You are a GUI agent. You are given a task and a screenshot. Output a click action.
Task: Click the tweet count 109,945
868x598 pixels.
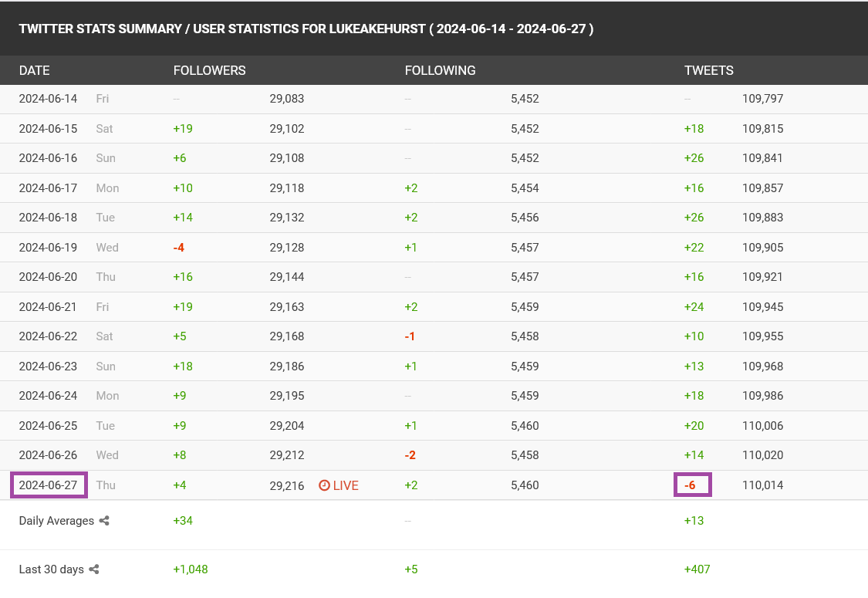(763, 307)
